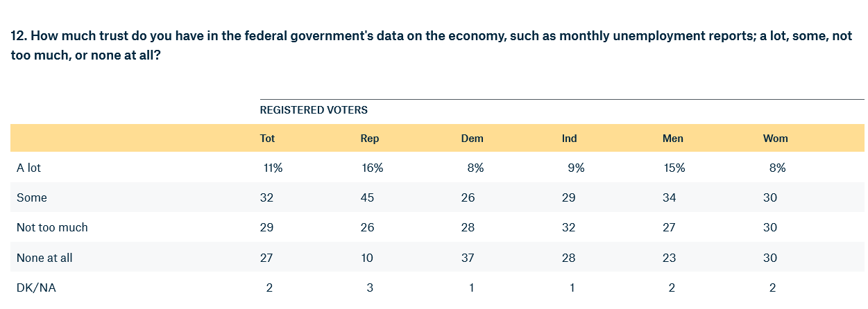Click the REGISTERED VOTERS header label
The width and height of the screenshot is (868, 309).
314,109
